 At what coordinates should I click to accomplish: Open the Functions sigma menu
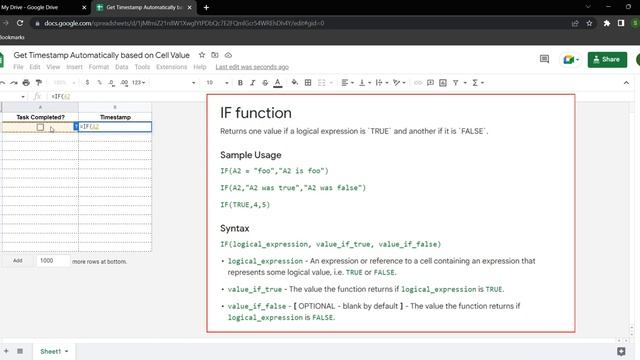click(478, 83)
